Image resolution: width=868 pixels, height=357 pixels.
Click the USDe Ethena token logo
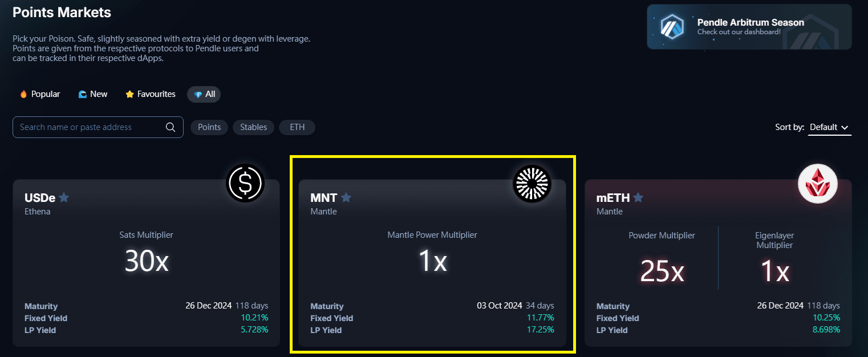pos(245,184)
